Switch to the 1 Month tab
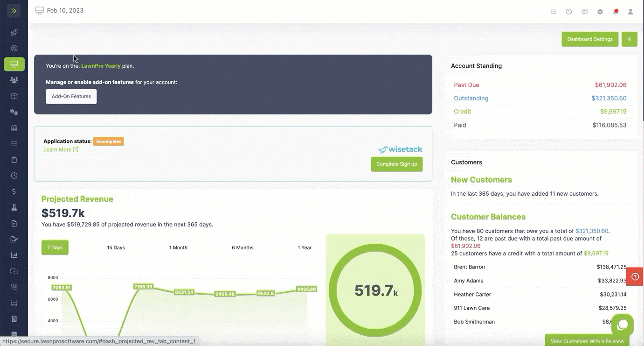 (178, 247)
